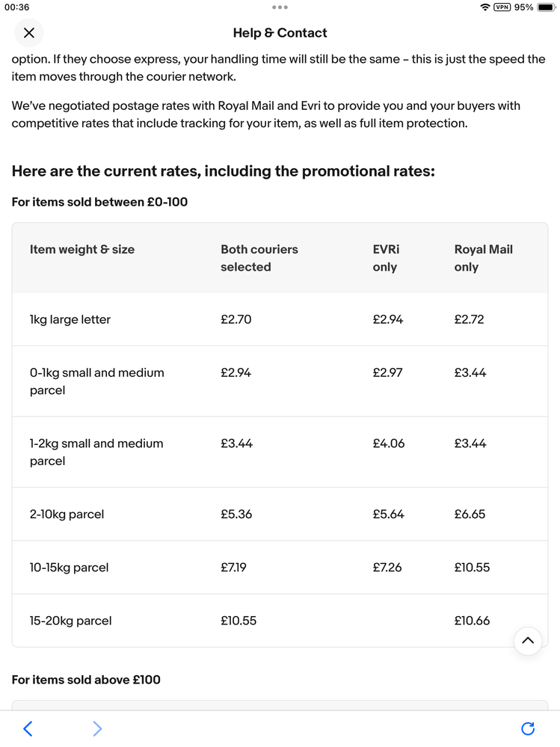
Task: Tap the battery indicator icon
Action: point(547,7)
